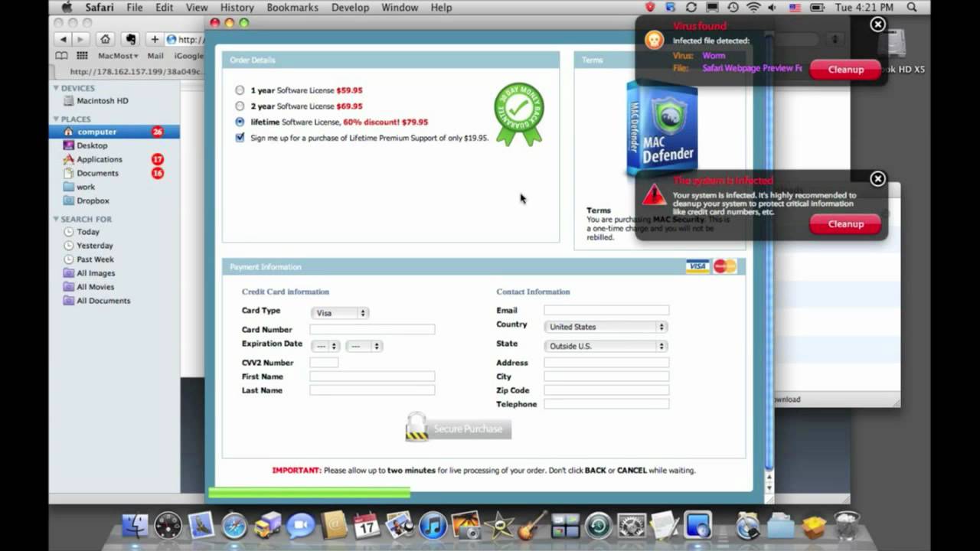Screen dimensions: 980x551
Task: Open Safari compass icon in Dock
Action: [x=234, y=526]
